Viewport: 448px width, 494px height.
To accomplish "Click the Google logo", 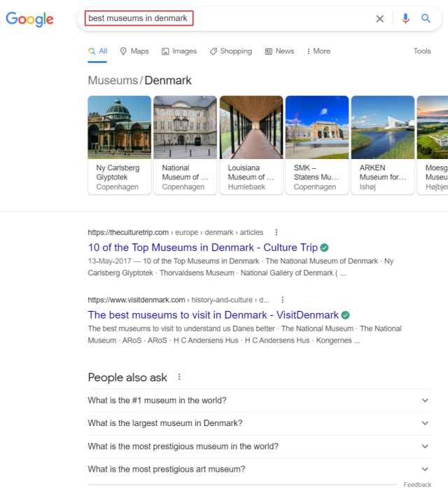I will pyautogui.click(x=29, y=19).
